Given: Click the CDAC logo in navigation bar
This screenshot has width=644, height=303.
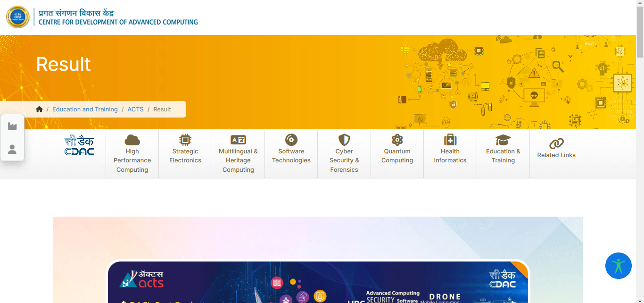Looking at the screenshot, I should coord(79,146).
